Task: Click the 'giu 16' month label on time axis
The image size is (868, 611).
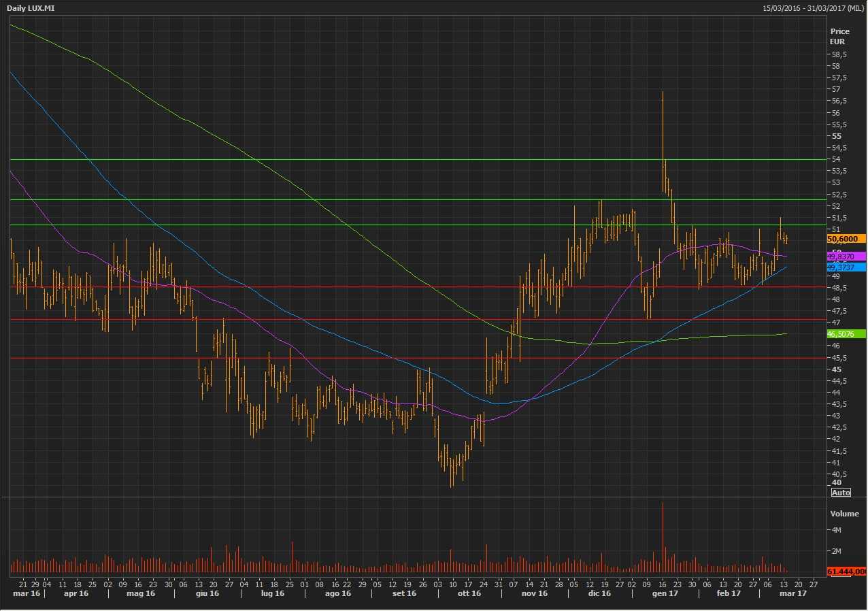Action: point(207,593)
